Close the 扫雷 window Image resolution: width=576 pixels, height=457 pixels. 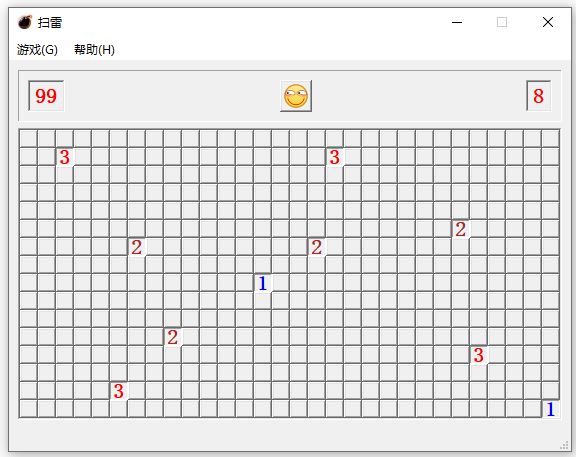(548, 22)
